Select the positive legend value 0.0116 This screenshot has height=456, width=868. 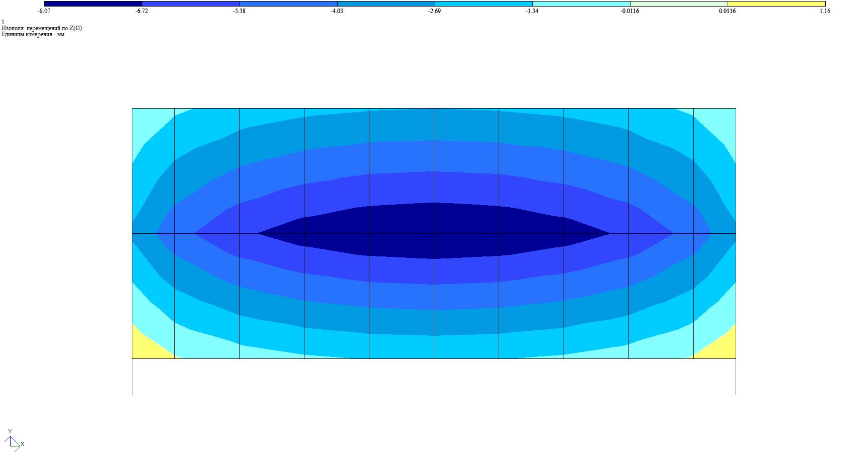(727, 11)
